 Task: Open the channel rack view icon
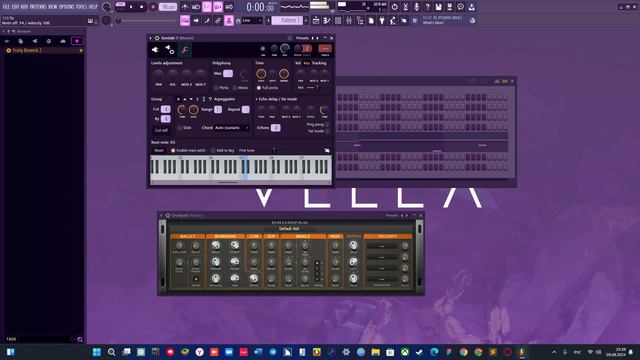(338, 20)
